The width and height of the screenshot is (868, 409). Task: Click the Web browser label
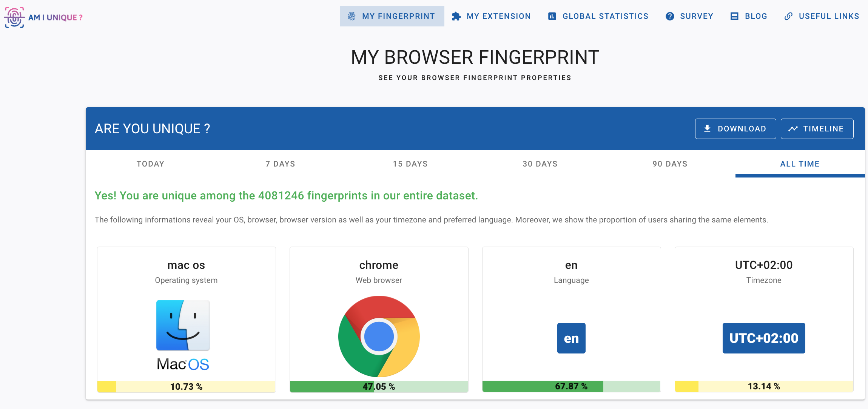(x=379, y=280)
